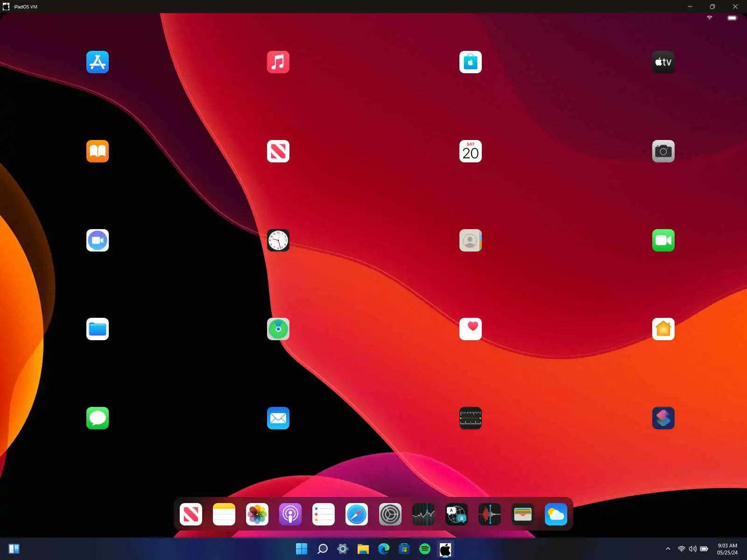Open Windows Settings from the taskbar
747x560 pixels.
pos(343,549)
